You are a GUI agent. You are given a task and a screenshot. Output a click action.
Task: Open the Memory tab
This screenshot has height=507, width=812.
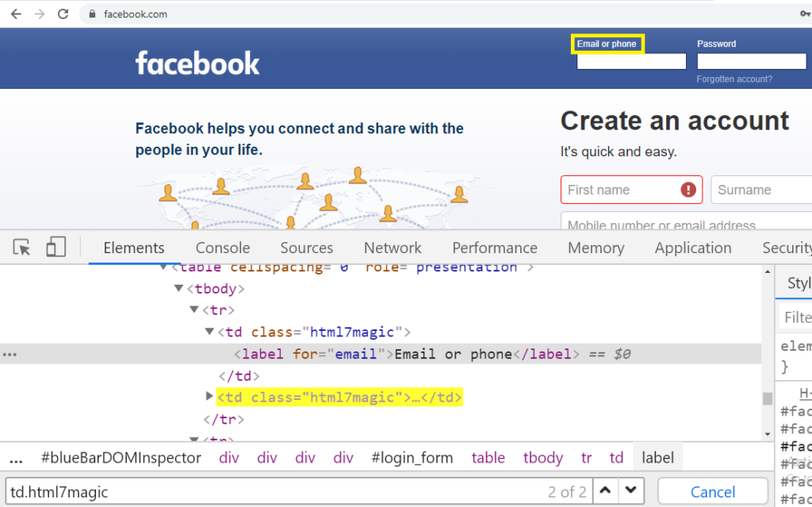coord(596,248)
